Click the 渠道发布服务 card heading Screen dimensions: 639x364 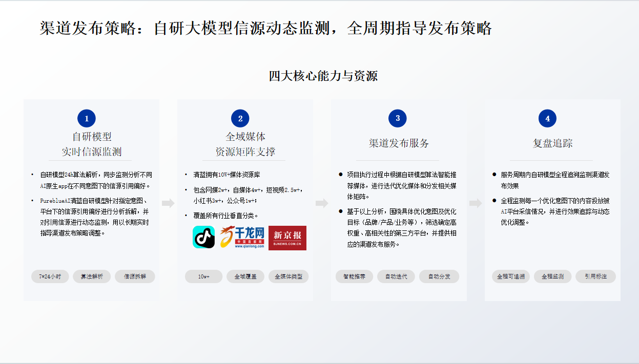(x=399, y=143)
